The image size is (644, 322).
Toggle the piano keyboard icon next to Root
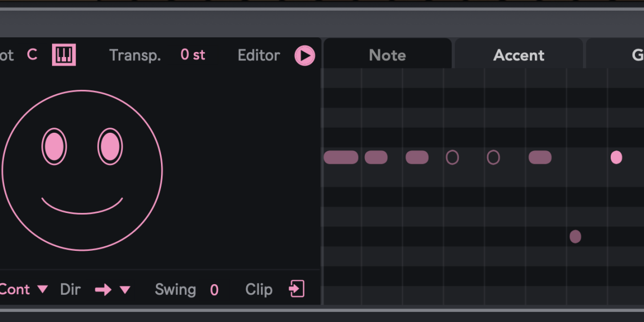coord(64,55)
